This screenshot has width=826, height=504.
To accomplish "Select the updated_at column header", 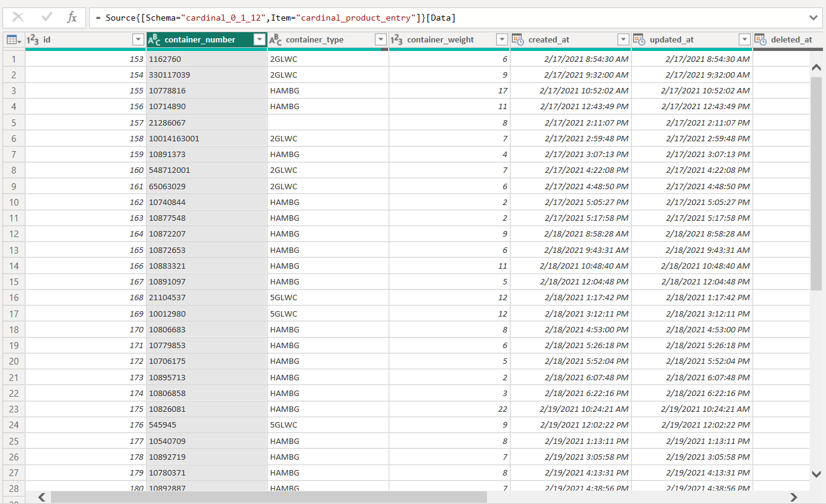I will [692, 40].
